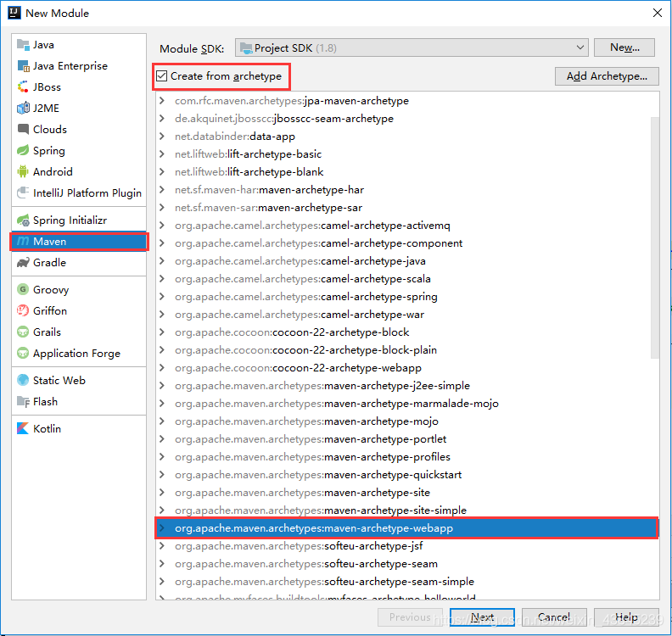Click the Grails icon

pyautogui.click(x=23, y=332)
